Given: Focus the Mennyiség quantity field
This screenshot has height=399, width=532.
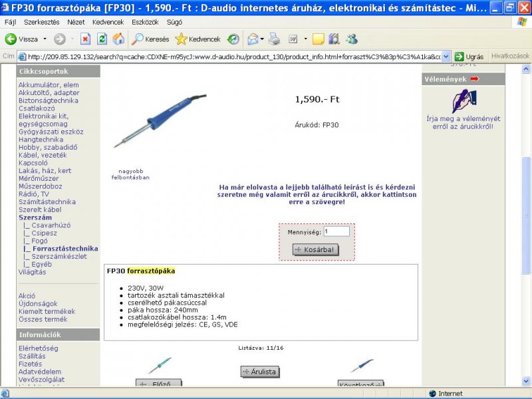Looking at the screenshot, I should click(x=336, y=231).
